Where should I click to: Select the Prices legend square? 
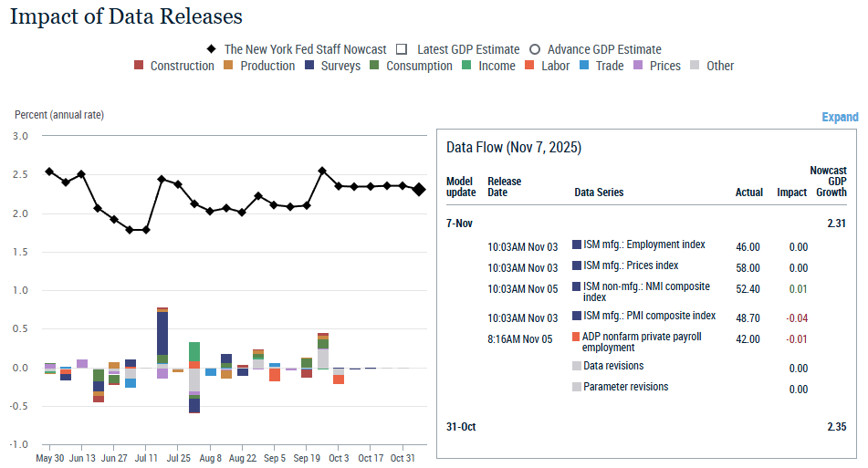point(639,66)
